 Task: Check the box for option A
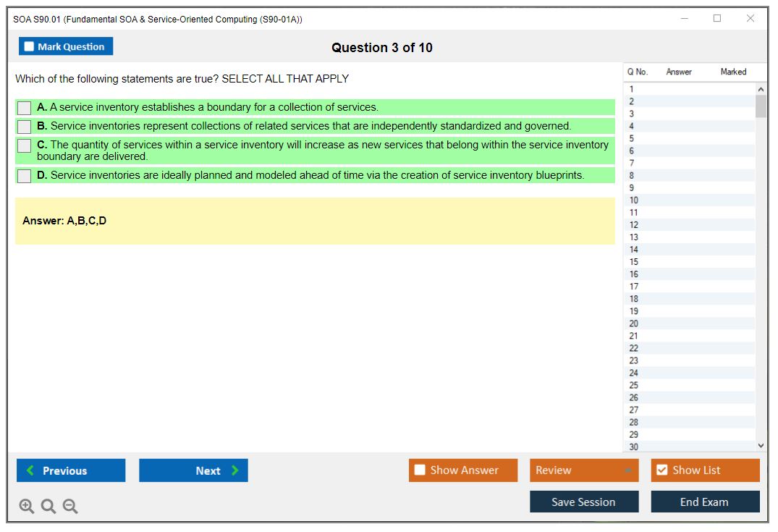click(25, 108)
